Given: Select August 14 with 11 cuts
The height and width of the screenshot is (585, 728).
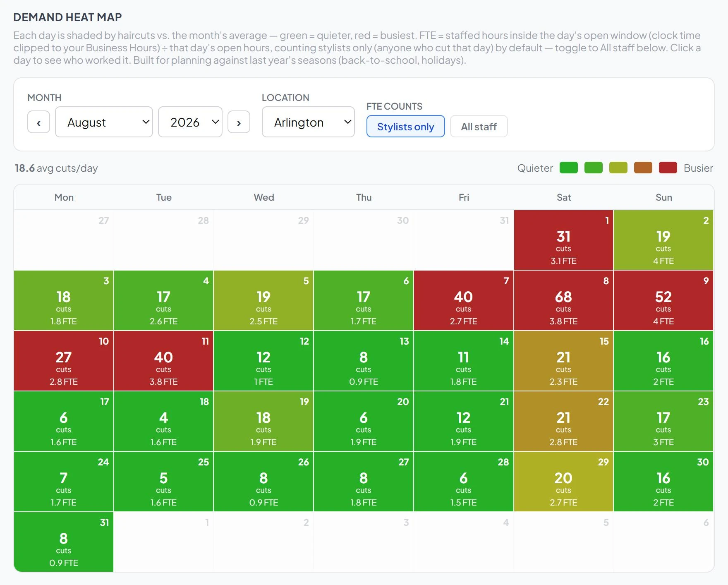Looking at the screenshot, I should pos(463,361).
